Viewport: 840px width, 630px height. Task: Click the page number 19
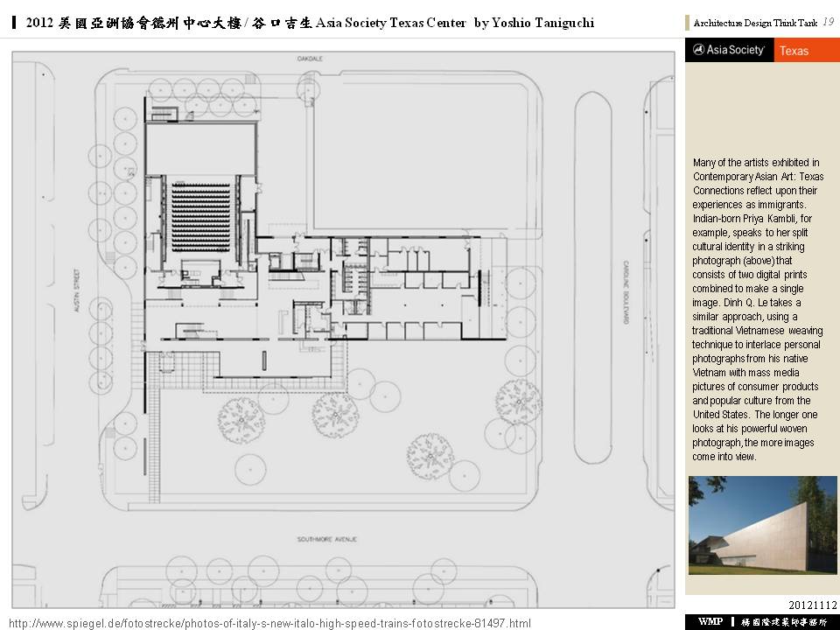point(828,22)
